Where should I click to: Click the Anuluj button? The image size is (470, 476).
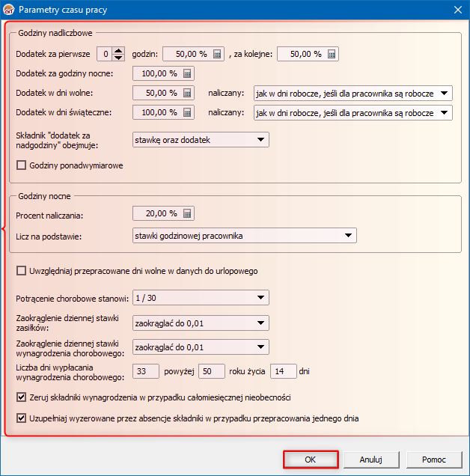[x=371, y=460]
